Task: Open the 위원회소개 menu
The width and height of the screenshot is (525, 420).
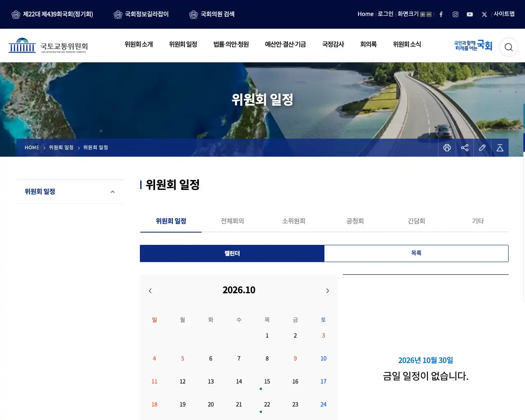Action: click(139, 44)
